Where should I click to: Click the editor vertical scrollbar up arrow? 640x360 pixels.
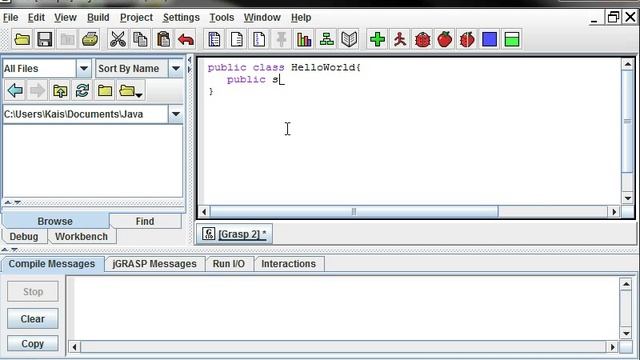628,64
